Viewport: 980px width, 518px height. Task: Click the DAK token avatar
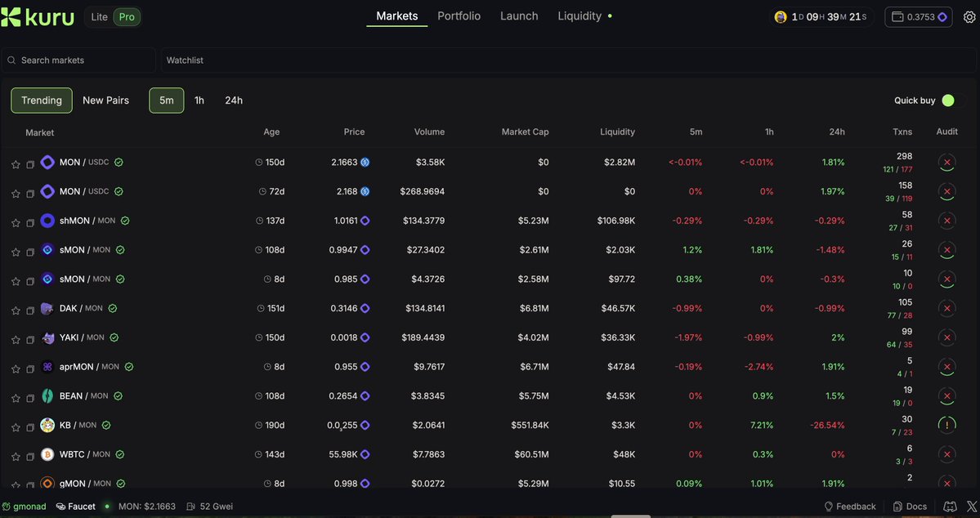click(x=47, y=308)
